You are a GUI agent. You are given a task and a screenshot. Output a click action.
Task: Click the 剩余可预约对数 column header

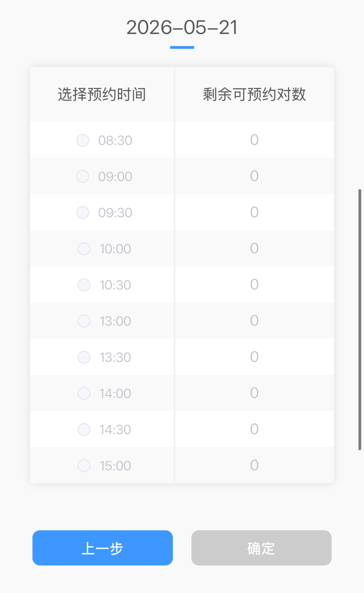[254, 94]
